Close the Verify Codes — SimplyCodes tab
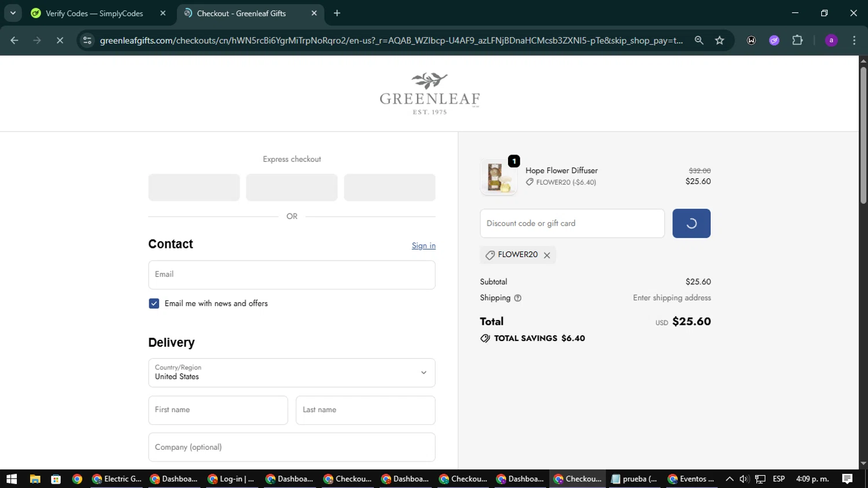Viewport: 868px width, 488px height. [x=163, y=13]
